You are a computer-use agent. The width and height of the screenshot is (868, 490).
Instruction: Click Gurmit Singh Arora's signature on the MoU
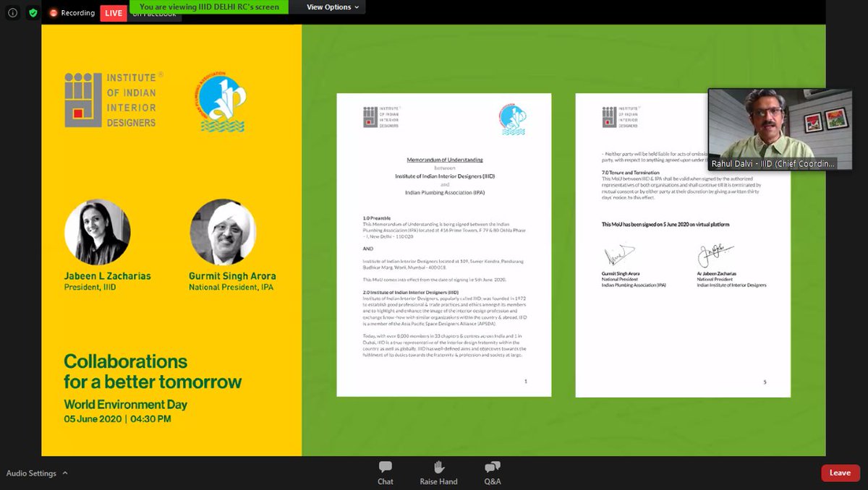click(x=619, y=254)
